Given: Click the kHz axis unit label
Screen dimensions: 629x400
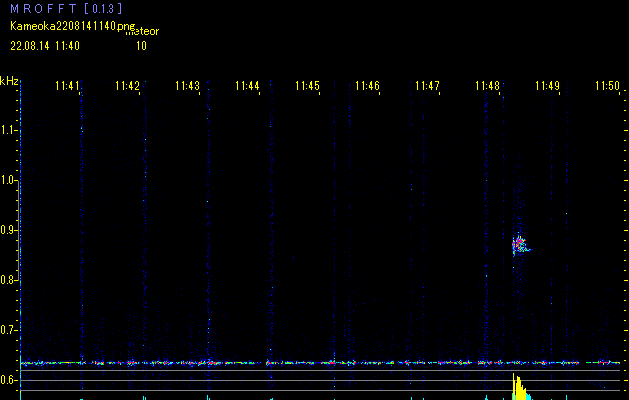Looking at the screenshot, I should click(x=9, y=81).
